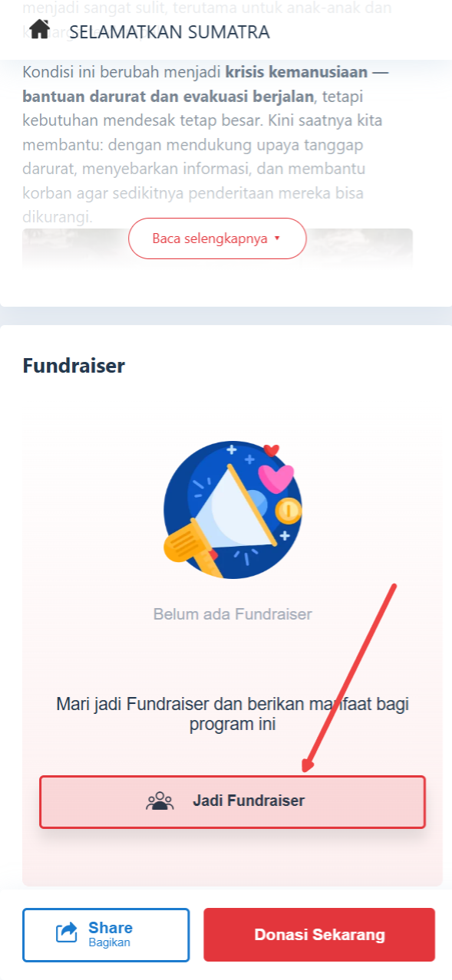Click the people group icon on Jadi Fundraiser
This screenshot has height=980, width=452.
tap(160, 801)
